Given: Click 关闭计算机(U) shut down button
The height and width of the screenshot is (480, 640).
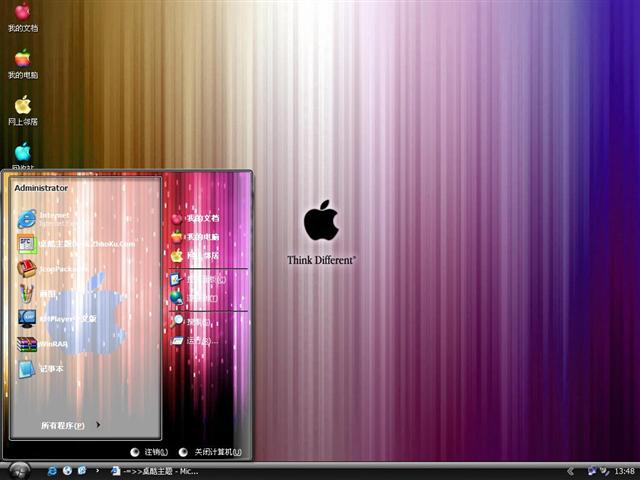Looking at the screenshot, I should point(211,452).
